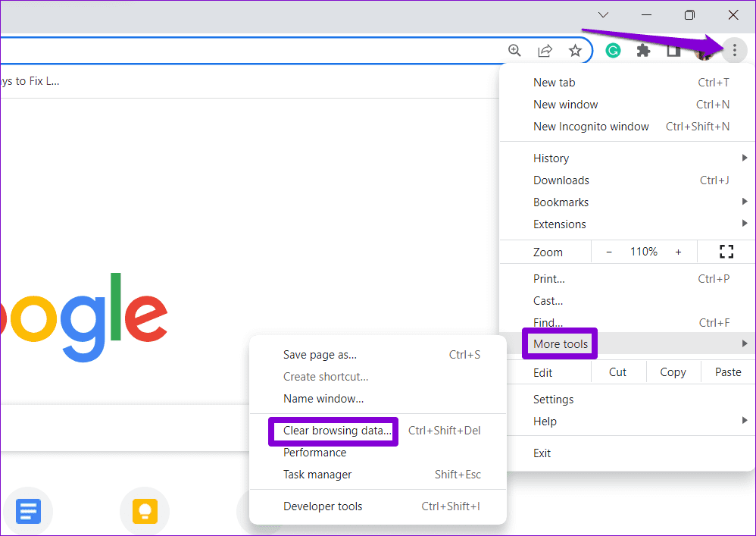Image resolution: width=756 pixels, height=536 pixels.
Task: Click the fullscreen icon in Zoom row
Action: [726, 252]
